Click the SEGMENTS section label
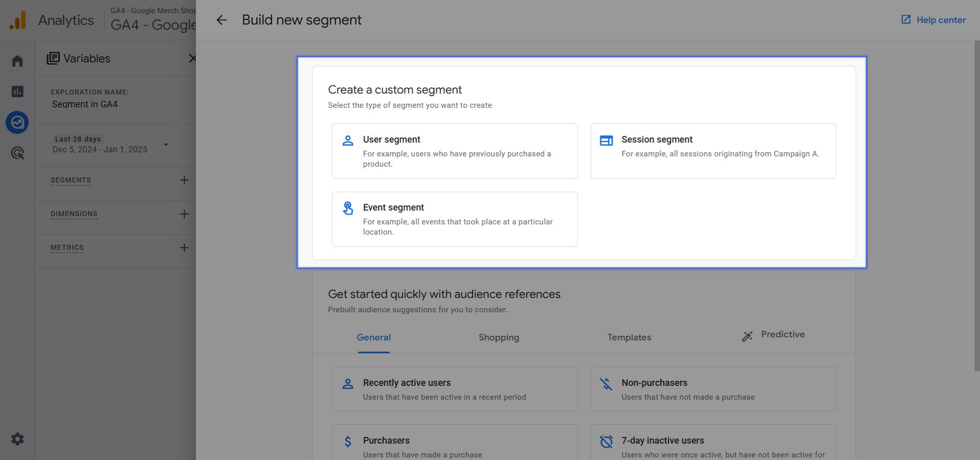The image size is (980, 460). click(71, 180)
